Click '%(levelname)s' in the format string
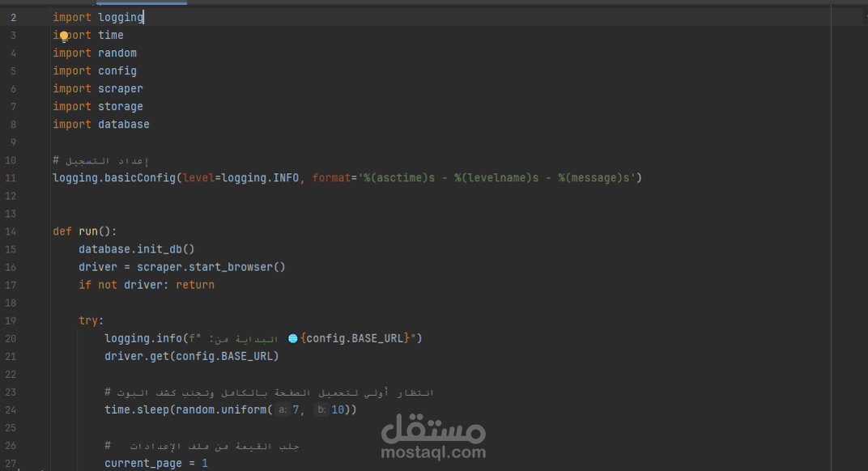 (496, 178)
